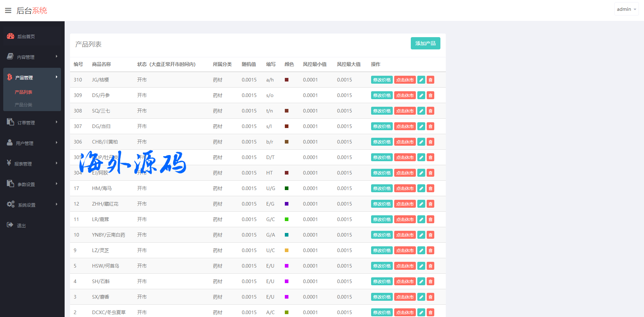The image size is (644, 317).
Task: Click the edit pencil icon for JG/桔梗
Action: (421, 80)
